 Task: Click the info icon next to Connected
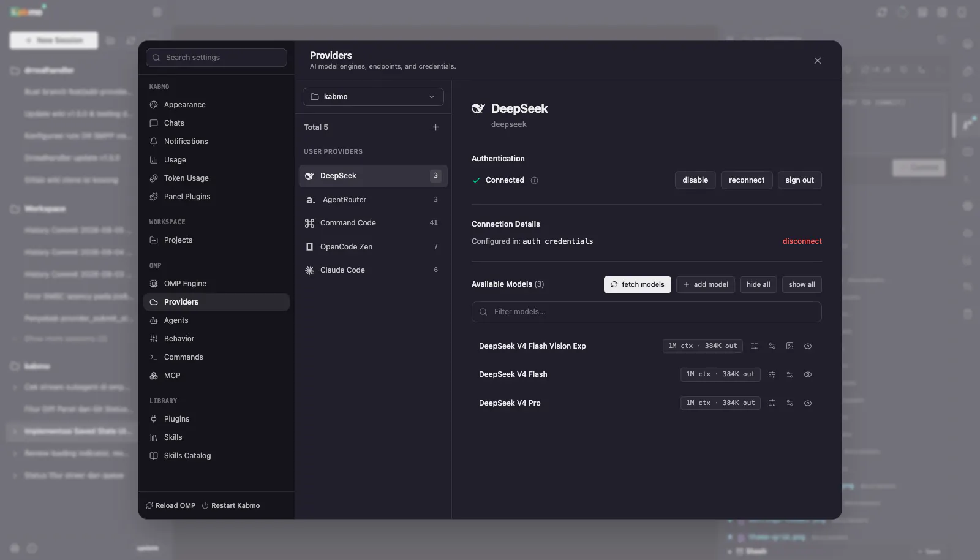534,181
